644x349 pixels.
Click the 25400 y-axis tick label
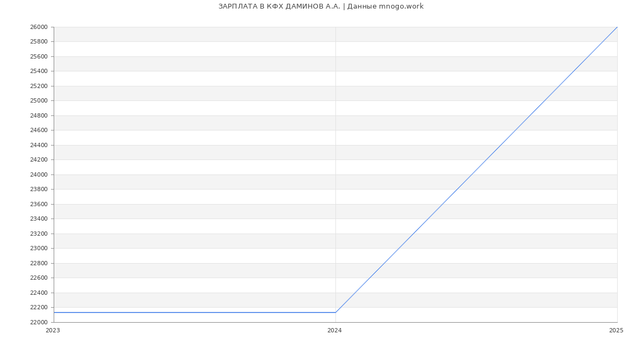pos(39,71)
